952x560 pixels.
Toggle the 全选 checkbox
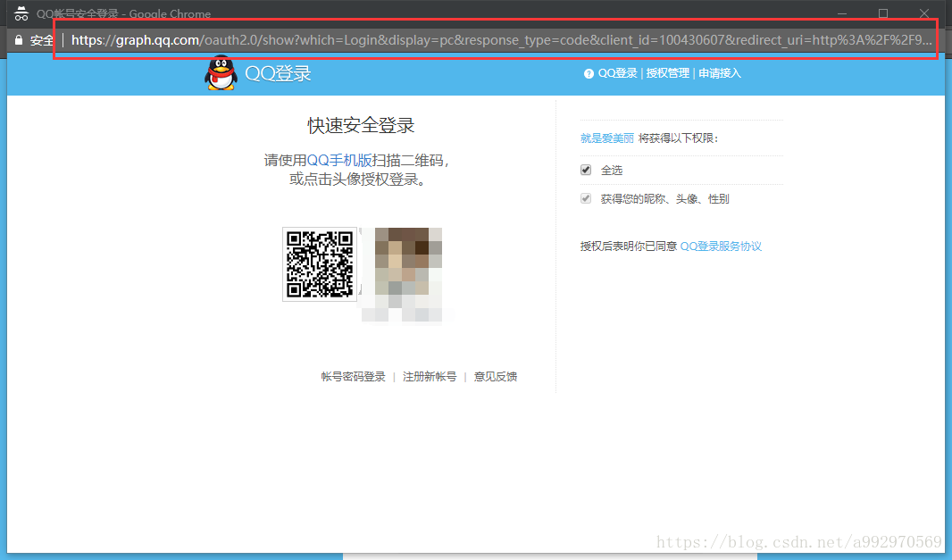point(586,170)
